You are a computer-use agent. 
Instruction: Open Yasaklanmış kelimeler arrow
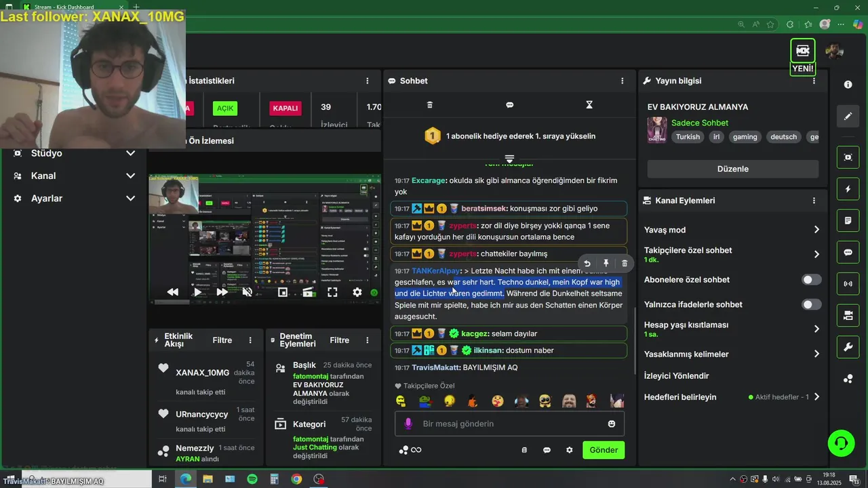[x=816, y=354]
